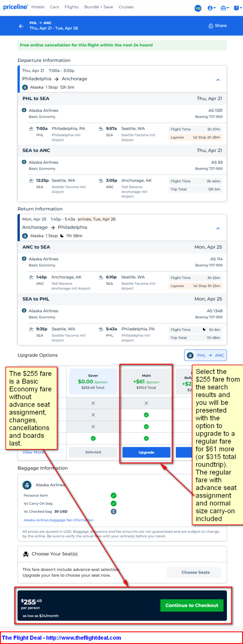This screenshot has height=644, width=243.
Task: Click Alaska Airlines logo in SEA to ANC
Action: [x=24, y=162]
